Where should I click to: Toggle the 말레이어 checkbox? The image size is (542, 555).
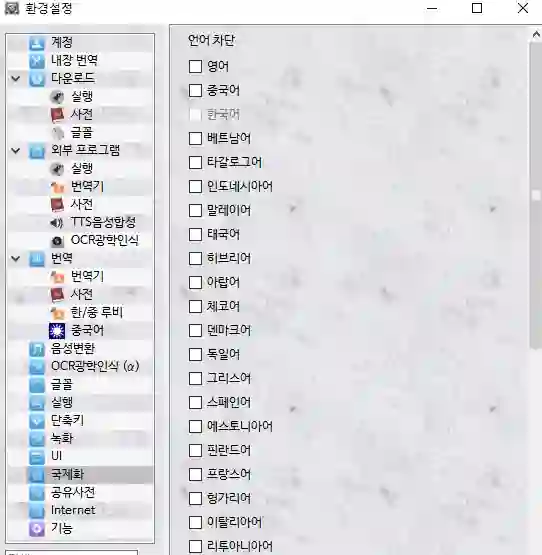(195, 211)
